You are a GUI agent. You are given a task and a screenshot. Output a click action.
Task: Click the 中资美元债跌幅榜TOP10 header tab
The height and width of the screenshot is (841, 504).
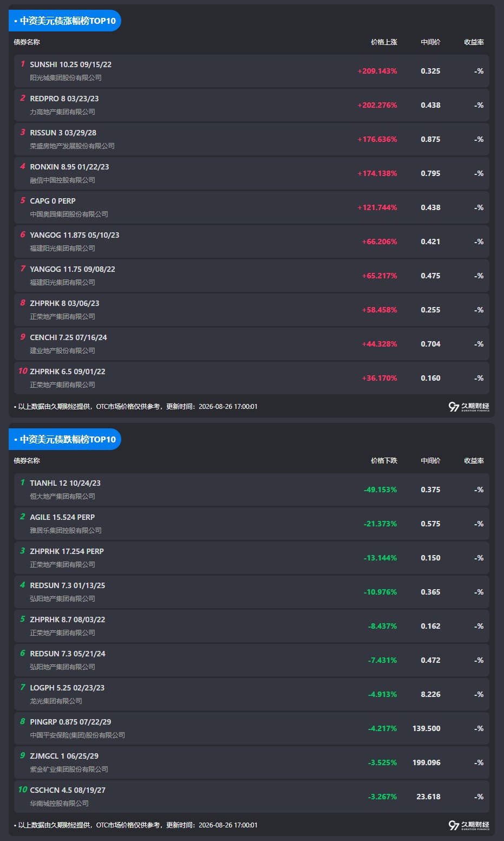click(x=65, y=440)
